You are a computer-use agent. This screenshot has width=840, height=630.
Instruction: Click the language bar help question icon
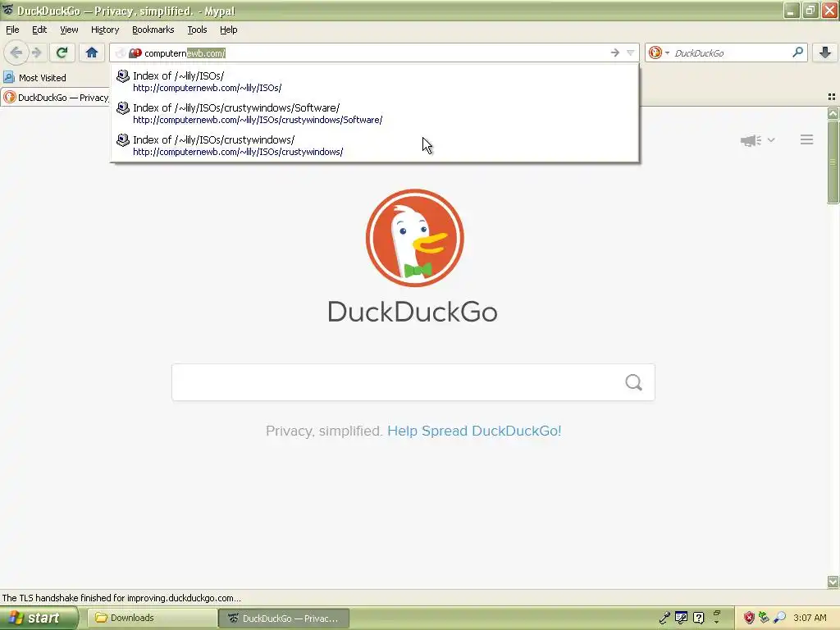point(699,619)
